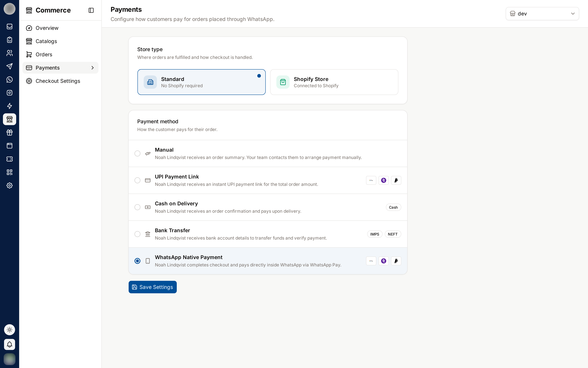This screenshot has height=368, width=588.
Task: Select the Commerce storefront icon in left rail
Action: point(10,119)
